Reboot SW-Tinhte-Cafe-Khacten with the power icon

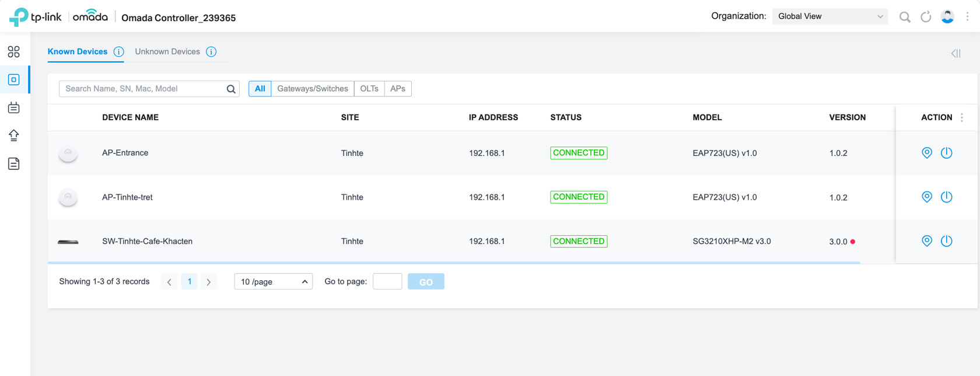pos(947,241)
